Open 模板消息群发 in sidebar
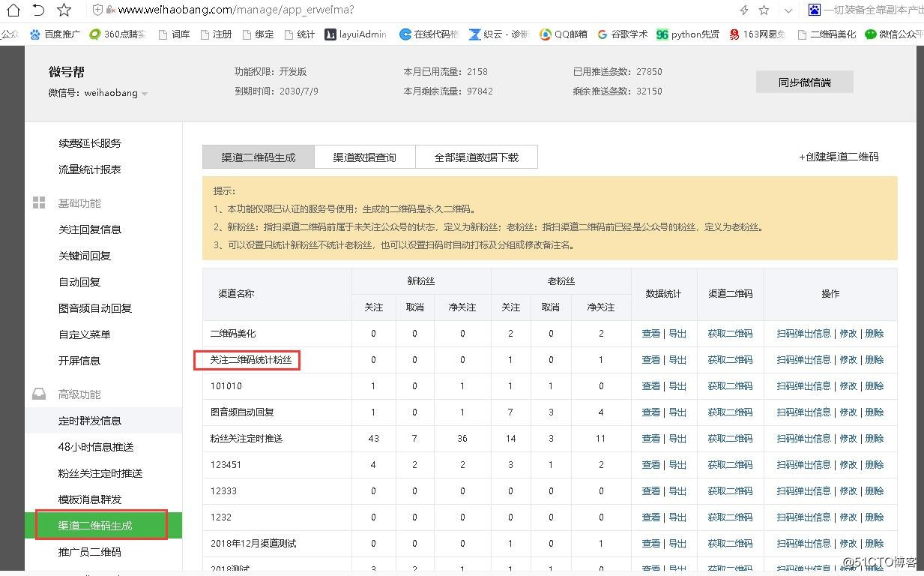Screen dimensions: 924x576 (90, 499)
